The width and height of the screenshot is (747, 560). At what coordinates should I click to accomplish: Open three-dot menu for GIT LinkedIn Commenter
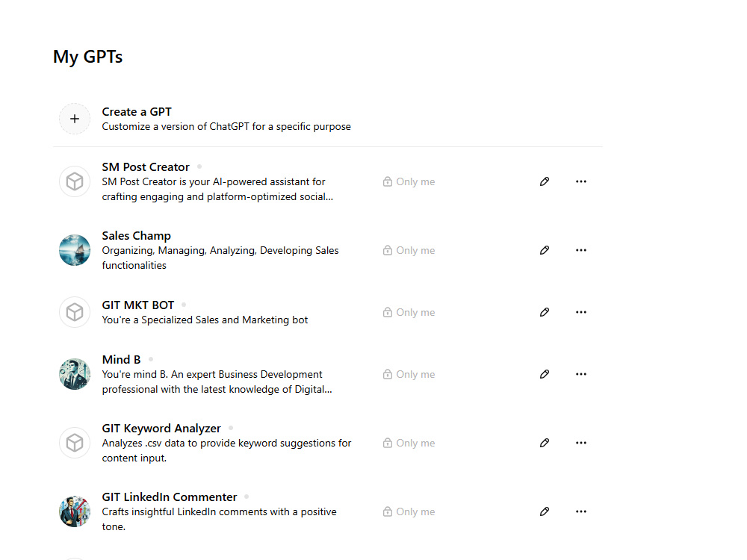[580, 511]
